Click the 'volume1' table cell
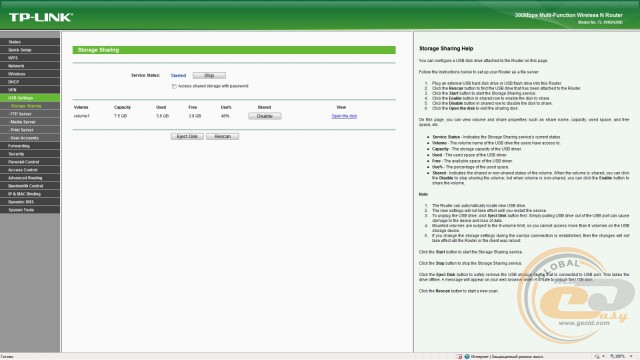This screenshot has height=360, width=640. pyautogui.click(x=82, y=116)
